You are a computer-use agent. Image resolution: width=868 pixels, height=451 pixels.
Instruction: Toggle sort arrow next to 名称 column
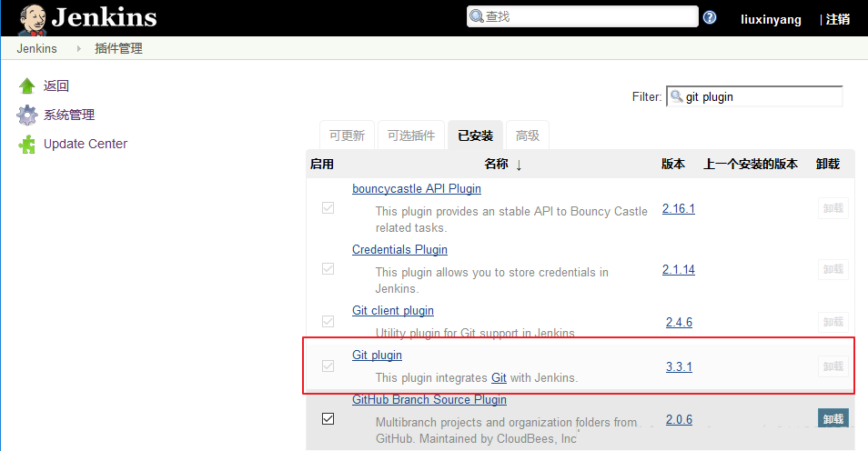(x=519, y=165)
